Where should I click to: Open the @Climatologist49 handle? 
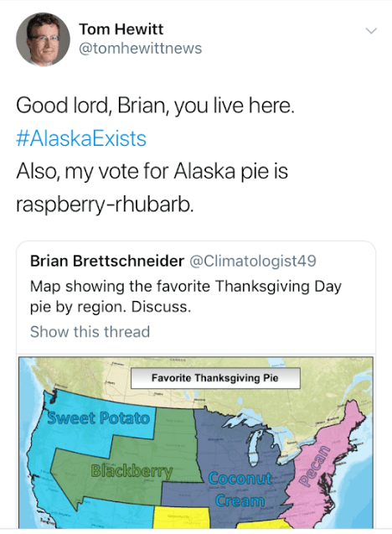tap(252, 262)
